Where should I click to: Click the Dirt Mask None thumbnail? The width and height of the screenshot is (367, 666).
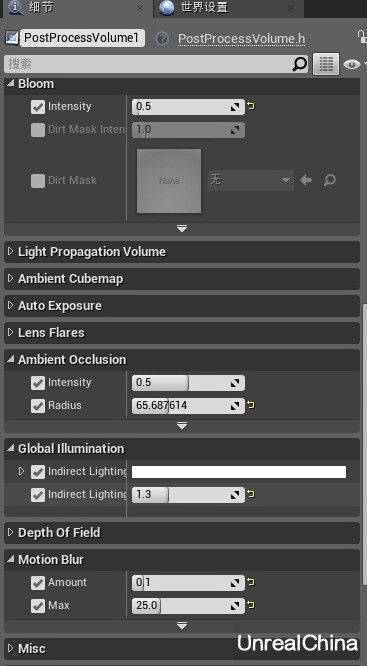[169, 181]
